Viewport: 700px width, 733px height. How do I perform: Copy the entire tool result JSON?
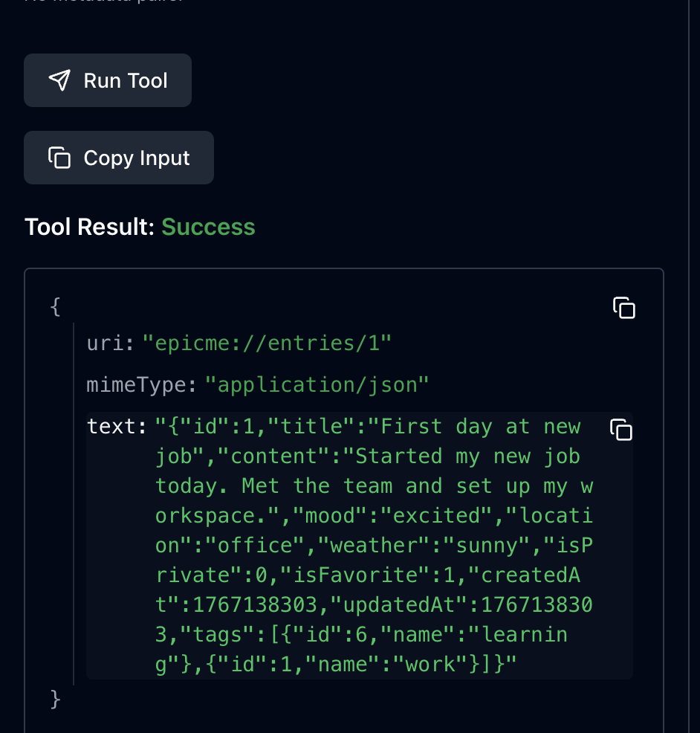pyautogui.click(x=623, y=308)
